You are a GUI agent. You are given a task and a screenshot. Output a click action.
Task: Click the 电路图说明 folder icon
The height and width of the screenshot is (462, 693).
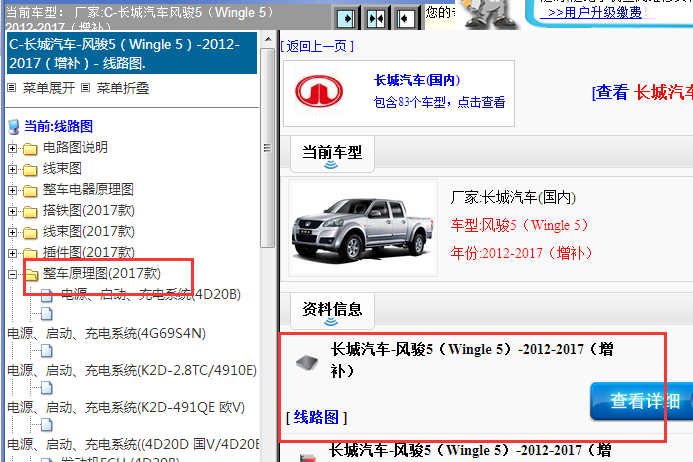(x=30, y=149)
